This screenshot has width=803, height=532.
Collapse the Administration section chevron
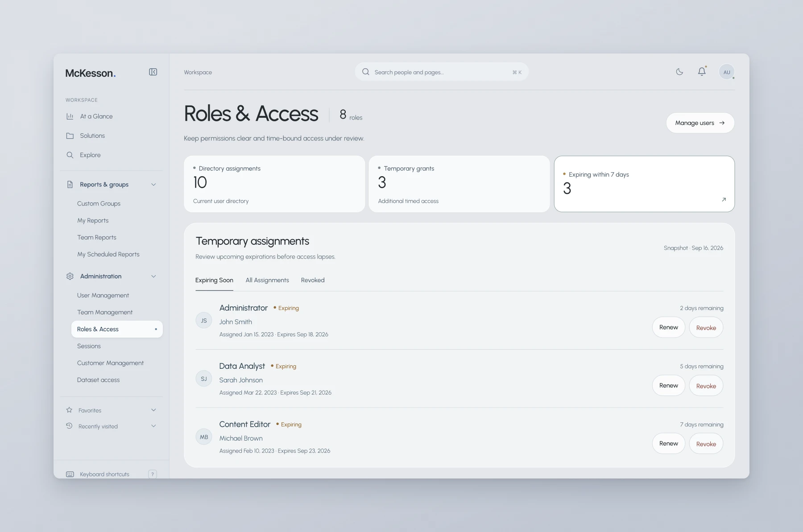[153, 276]
